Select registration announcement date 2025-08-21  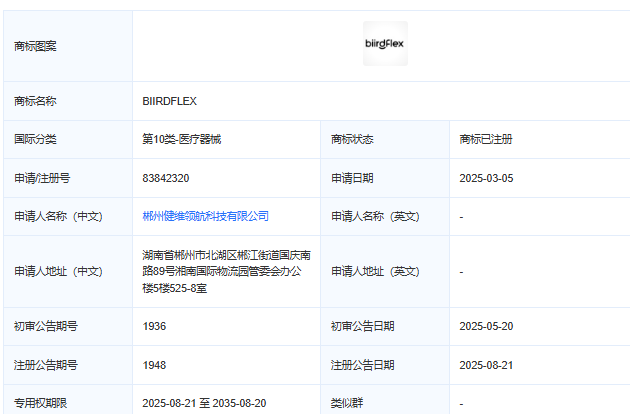coord(486,365)
